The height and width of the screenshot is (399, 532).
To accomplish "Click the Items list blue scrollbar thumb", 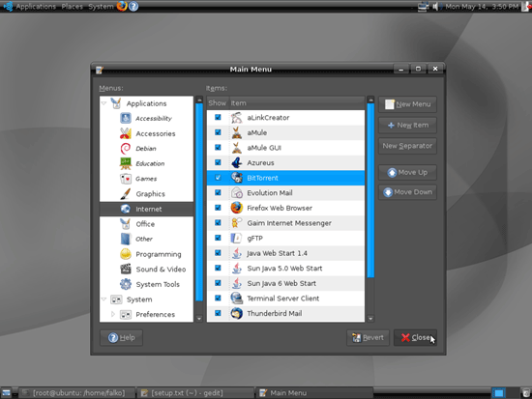I will [370, 190].
